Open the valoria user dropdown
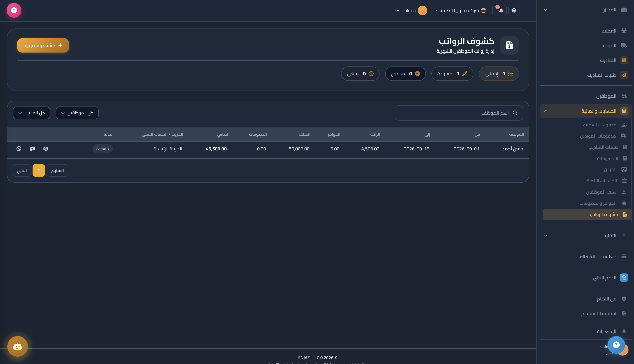 click(412, 10)
